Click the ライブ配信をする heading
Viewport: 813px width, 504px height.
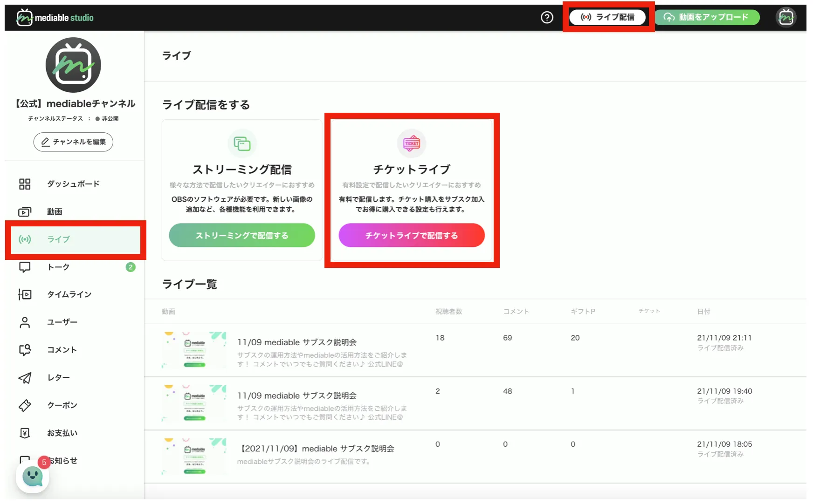206,105
